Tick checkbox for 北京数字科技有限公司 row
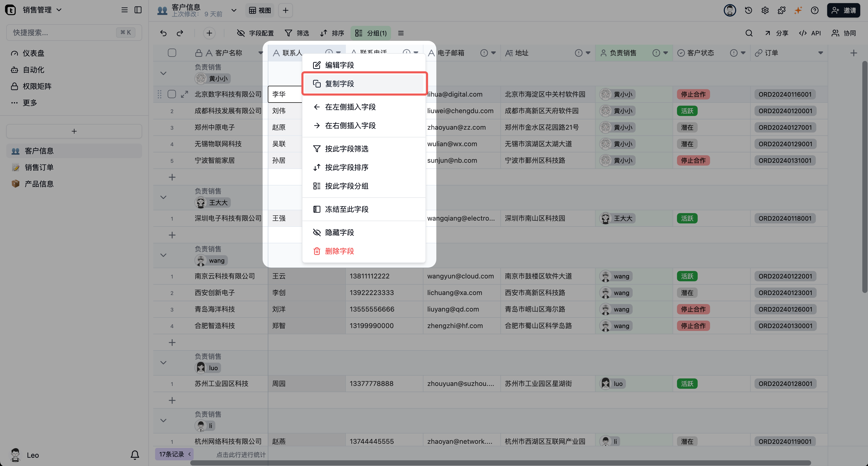This screenshot has height=466, width=868. tap(172, 94)
